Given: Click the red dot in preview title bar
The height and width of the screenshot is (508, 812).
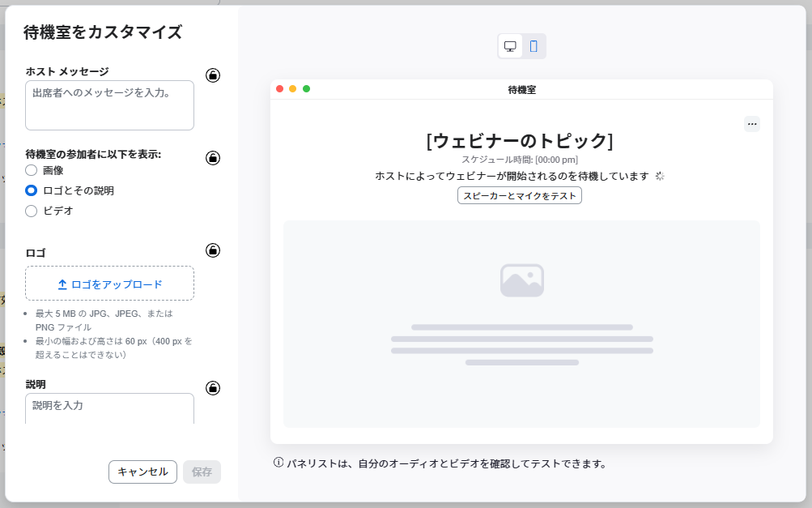Looking at the screenshot, I should point(280,89).
